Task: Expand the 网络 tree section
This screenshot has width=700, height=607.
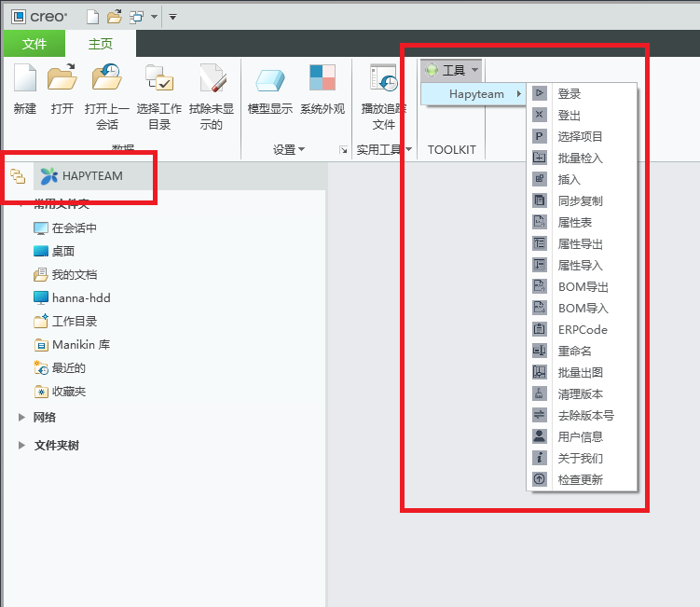Action: tap(21, 418)
